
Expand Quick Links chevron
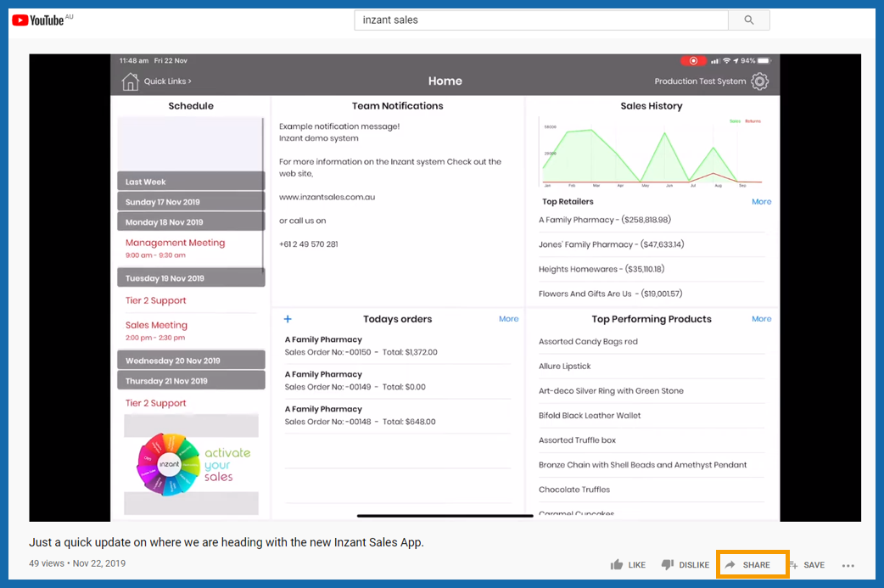point(189,81)
